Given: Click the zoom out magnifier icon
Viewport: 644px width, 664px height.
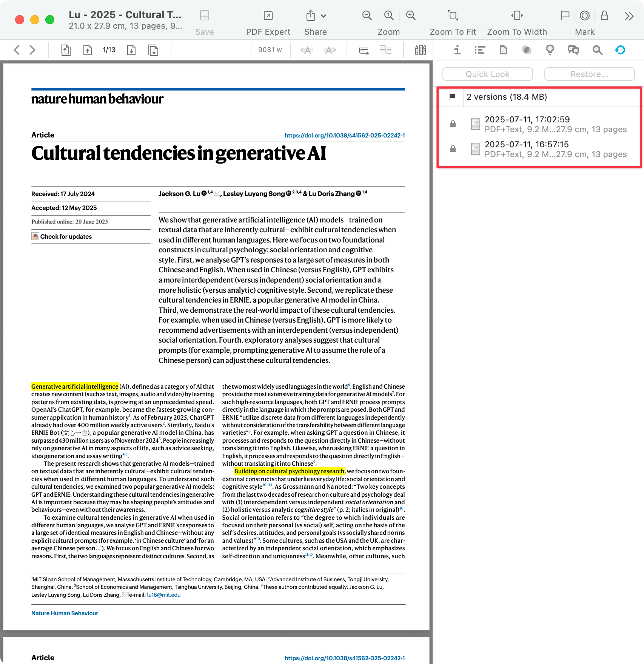Looking at the screenshot, I should [x=367, y=15].
